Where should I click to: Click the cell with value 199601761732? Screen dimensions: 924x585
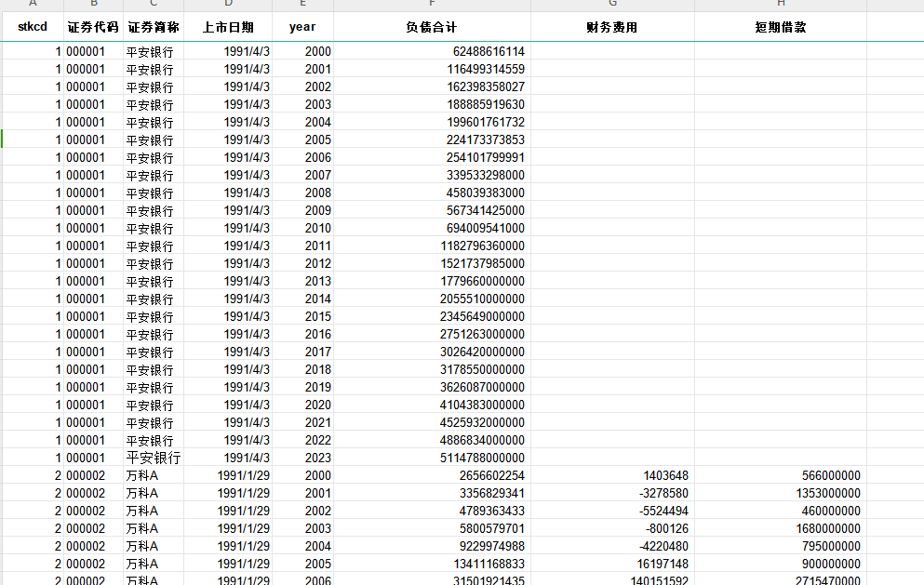point(432,122)
